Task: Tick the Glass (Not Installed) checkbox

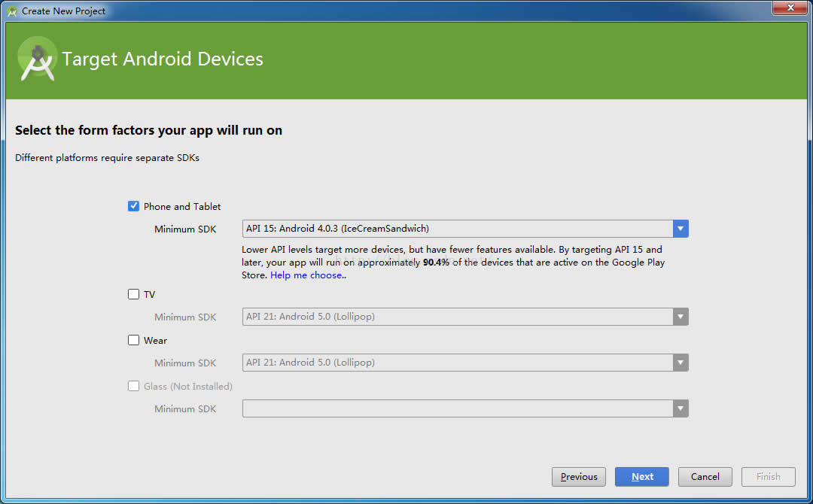Action: [133, 386]
